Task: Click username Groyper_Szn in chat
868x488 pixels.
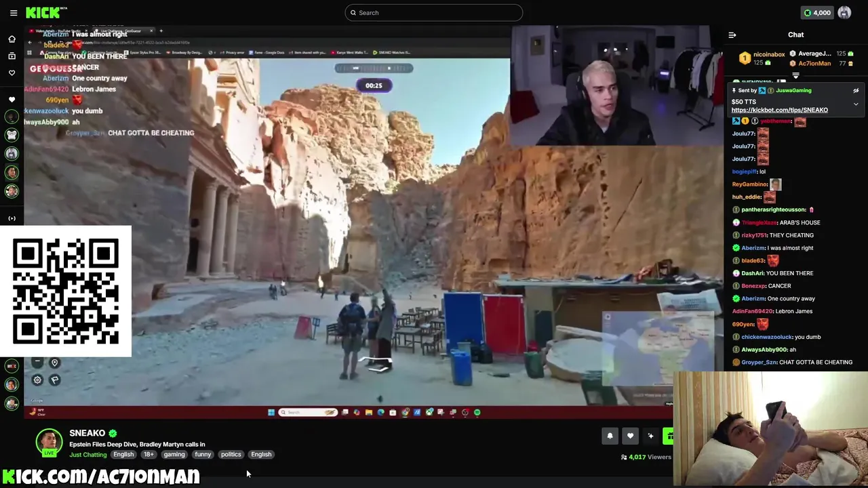Action: coord(759,362)
